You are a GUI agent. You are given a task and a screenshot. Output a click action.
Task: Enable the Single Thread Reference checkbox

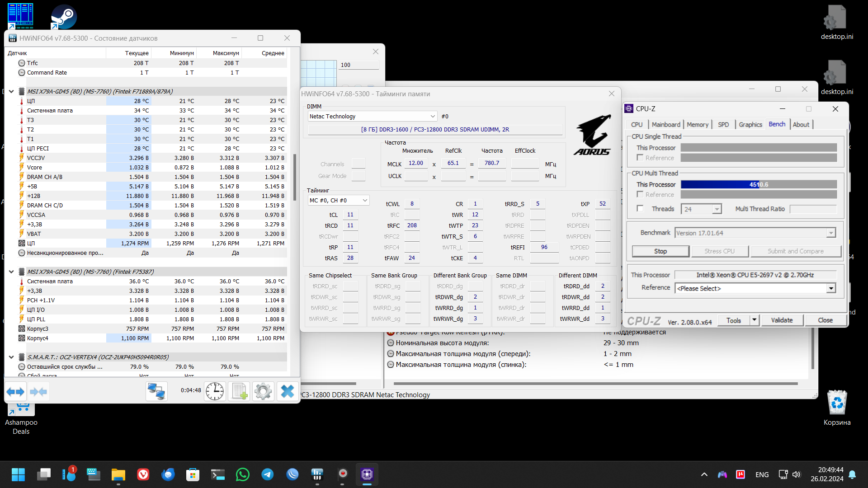(640, 158)
